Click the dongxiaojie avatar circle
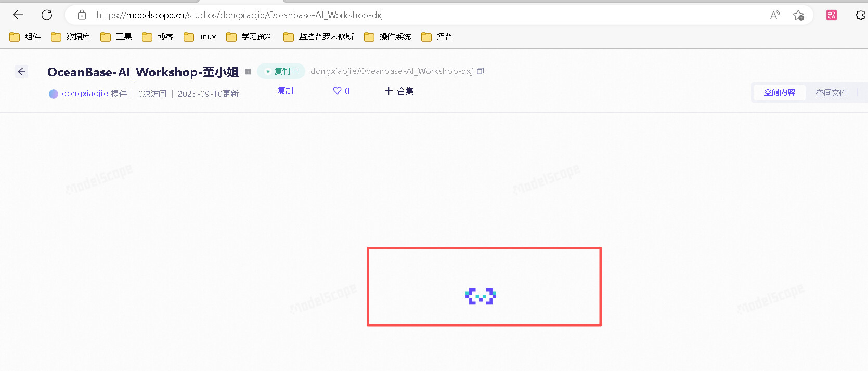This screenshot has height=371, width=868. (54, 94)
